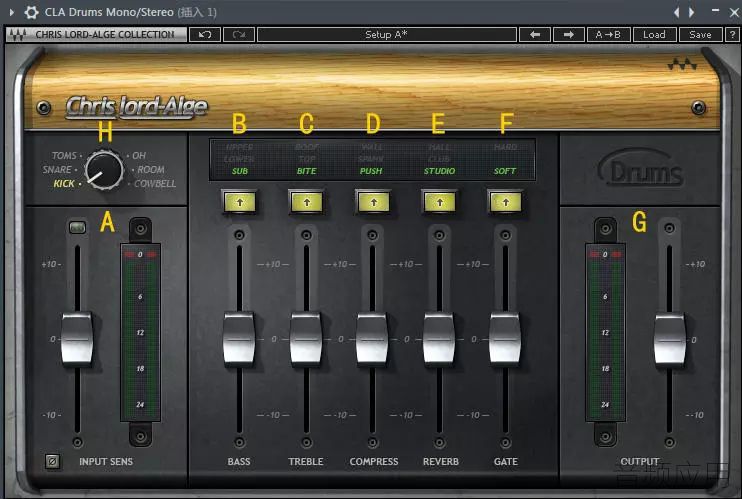Click the input meter clip indicator
Image resolution: width=742 pixels, height=499 pixels.
(x=140, y=254)
